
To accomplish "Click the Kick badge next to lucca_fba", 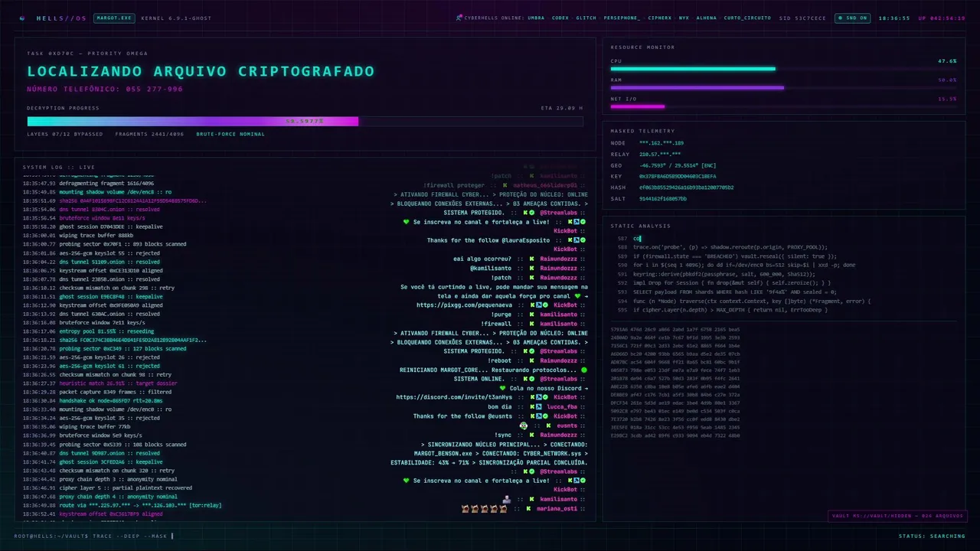I will pyautogui.click(x=531, y=407).
